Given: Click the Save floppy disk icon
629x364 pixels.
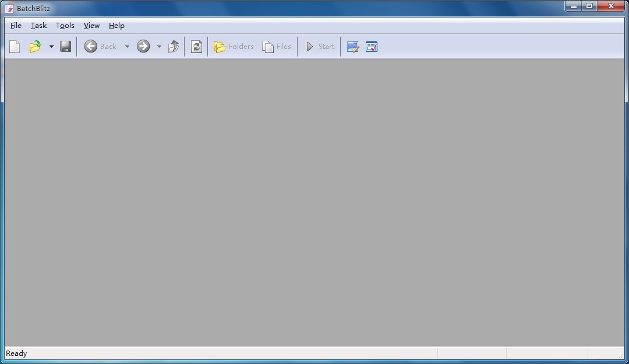Looking at the screenshot, I should [66, 47].
